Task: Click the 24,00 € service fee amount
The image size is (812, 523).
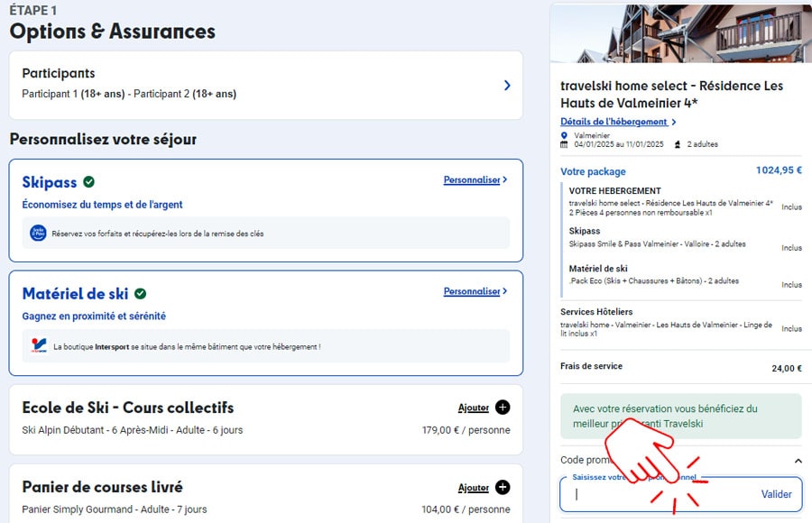Action: pos(787,368)
